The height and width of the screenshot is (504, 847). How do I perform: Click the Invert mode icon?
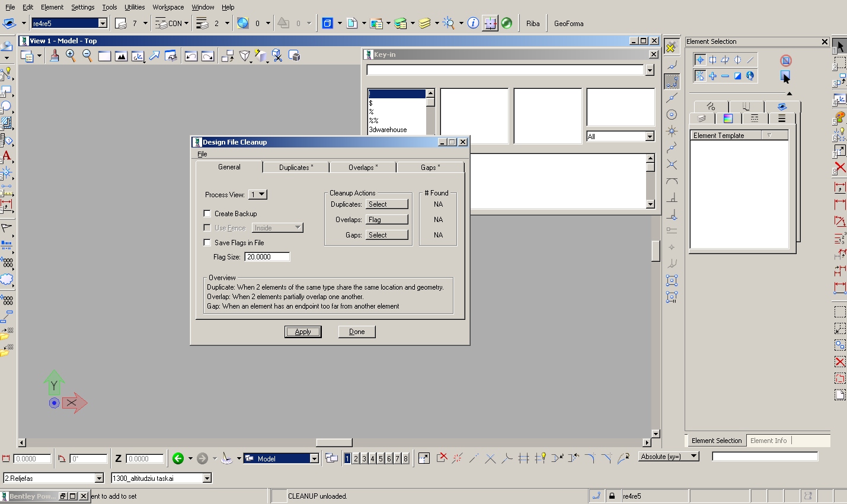coord(737,76)
